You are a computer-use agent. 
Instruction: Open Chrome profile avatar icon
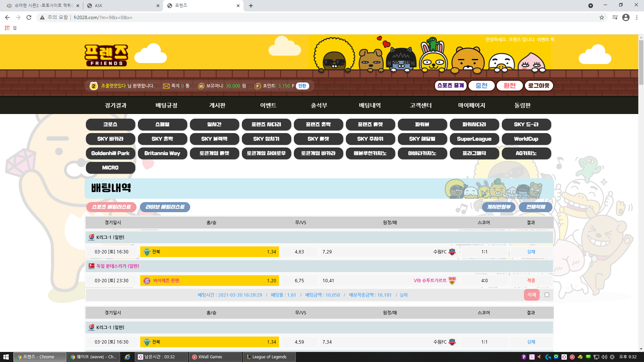(x=626, y=17)
